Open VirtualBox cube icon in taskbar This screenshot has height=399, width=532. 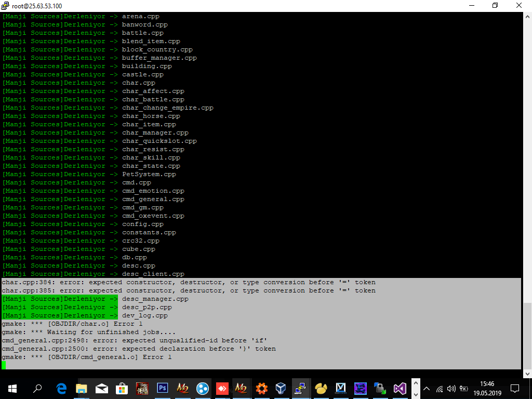[x=281, y=388]
